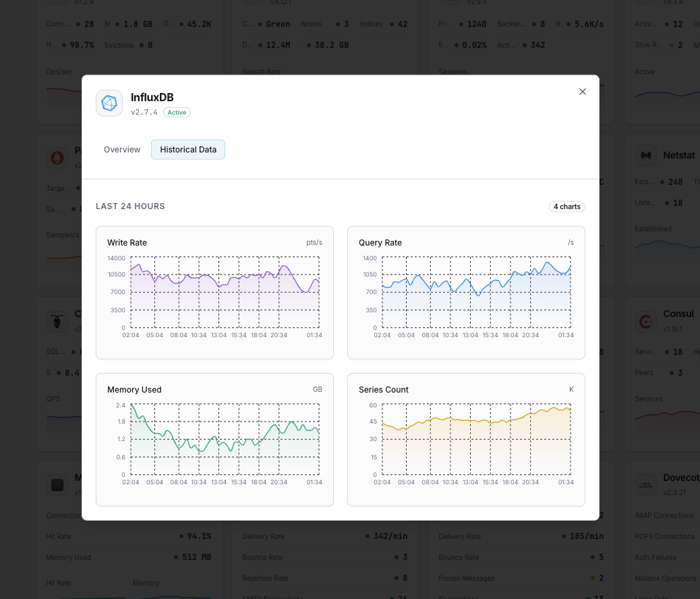Select the beetle database icon on the left

(57, 322)
